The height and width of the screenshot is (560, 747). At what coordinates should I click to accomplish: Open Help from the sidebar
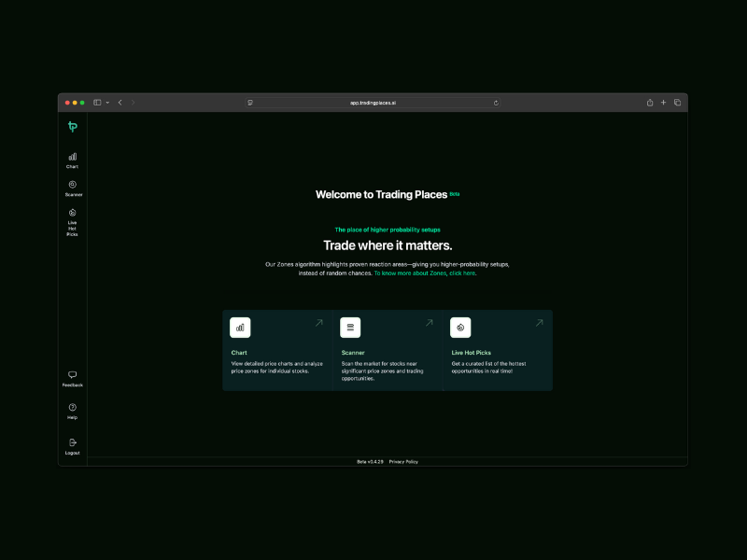click(73, 412)
